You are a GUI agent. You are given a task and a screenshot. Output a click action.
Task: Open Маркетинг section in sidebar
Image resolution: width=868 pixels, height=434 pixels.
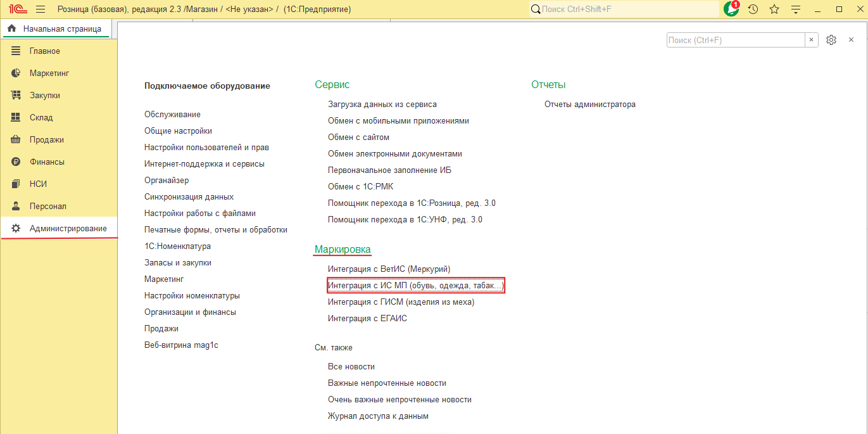58,73
